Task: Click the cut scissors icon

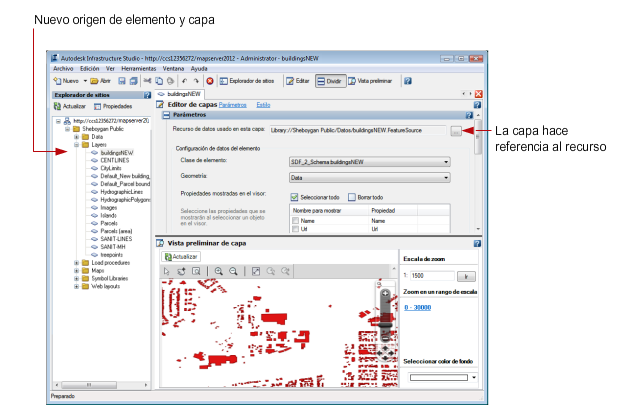Action: click(x=147, y=81)
